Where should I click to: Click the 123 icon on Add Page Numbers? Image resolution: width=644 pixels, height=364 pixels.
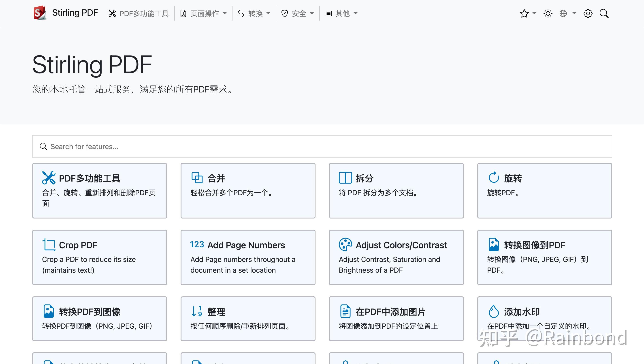pos(197,244)
